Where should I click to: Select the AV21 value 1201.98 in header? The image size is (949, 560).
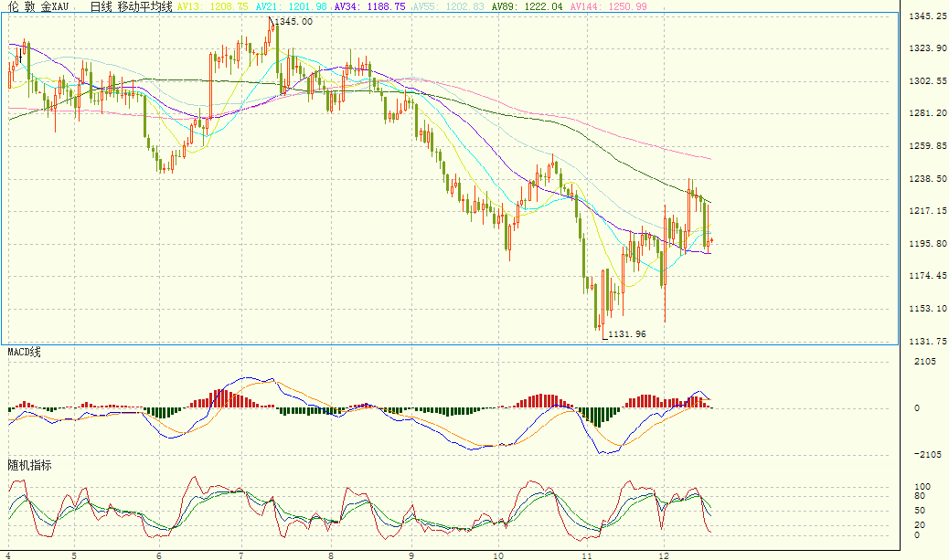307,6
